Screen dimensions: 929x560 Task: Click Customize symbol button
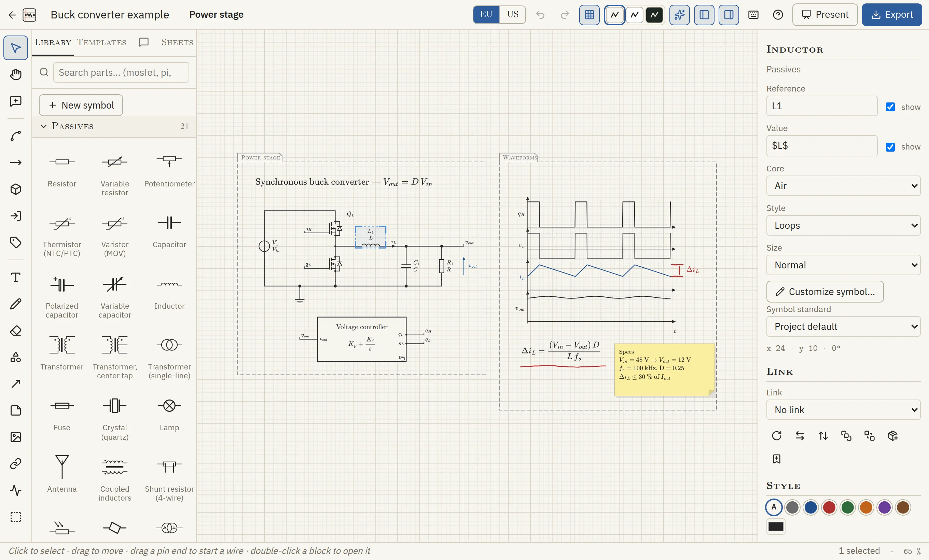824,292
